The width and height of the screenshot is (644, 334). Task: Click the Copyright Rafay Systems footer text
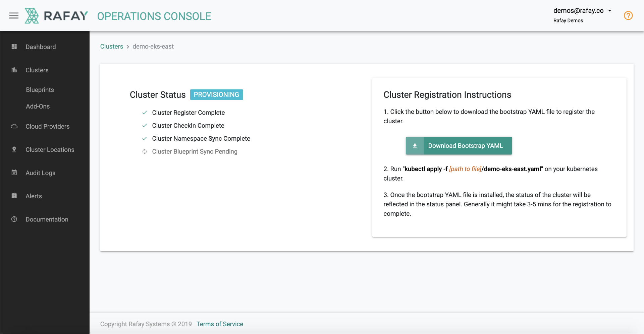(146, 324)
